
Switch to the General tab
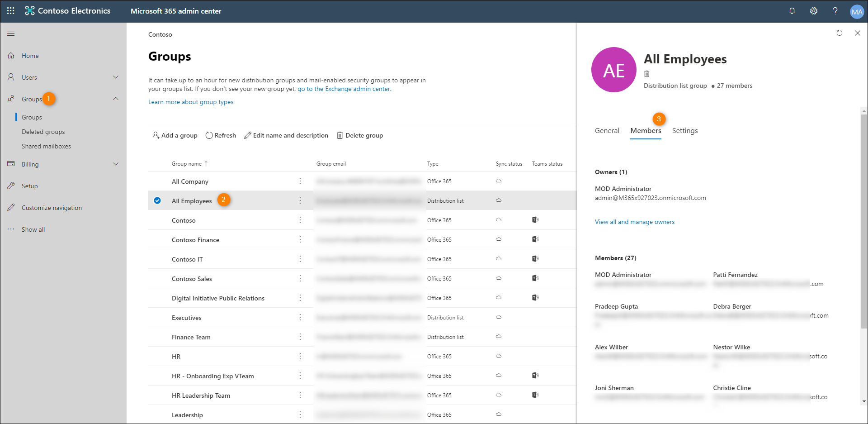click(607, 130)
